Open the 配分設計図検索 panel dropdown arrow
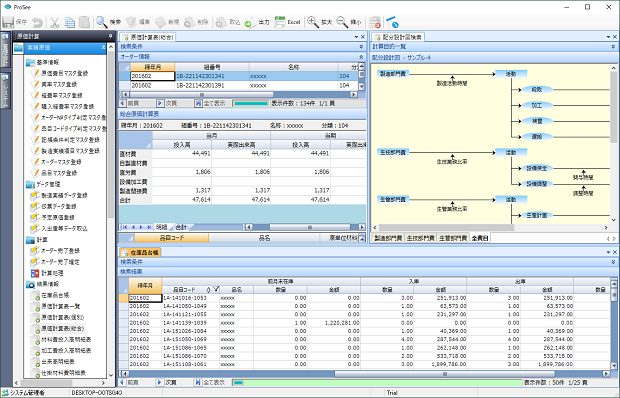Viewport: 620px width, 398px height. pyautogui.click(x=609, y=37)
